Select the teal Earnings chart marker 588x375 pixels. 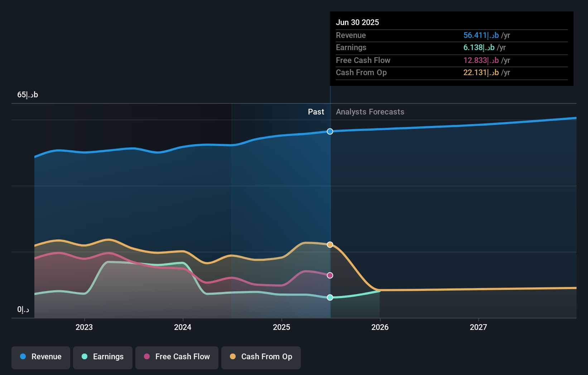coord(330,297)
